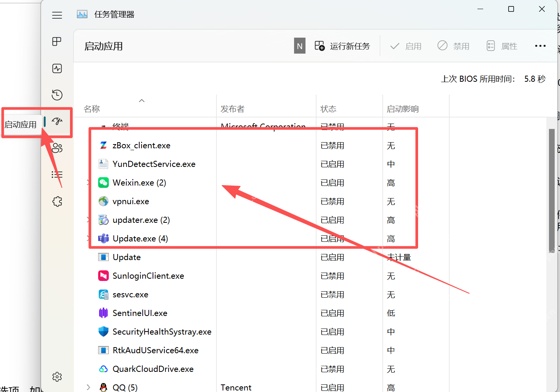Click the Tencent publisher cell
Viewport: 560px width, 392px height.
click(x=236, y=387)
